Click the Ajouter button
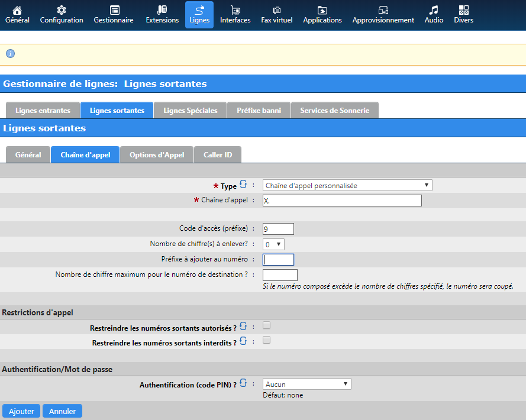This screenshot has width=526, height=420. coord(21,411)
